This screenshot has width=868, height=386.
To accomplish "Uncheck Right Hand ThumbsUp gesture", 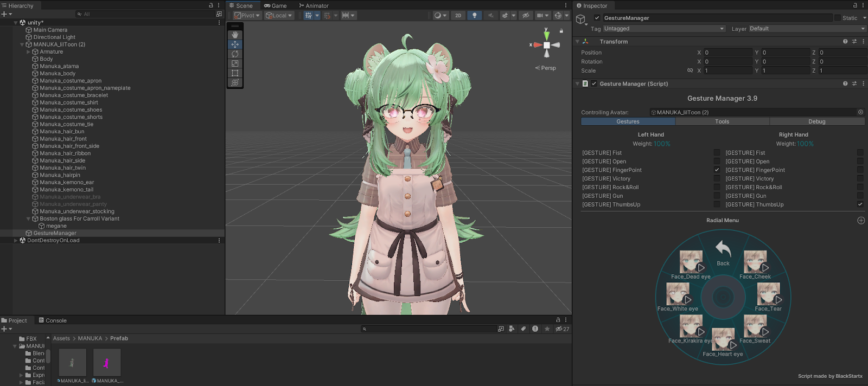I will click(860, 205).
